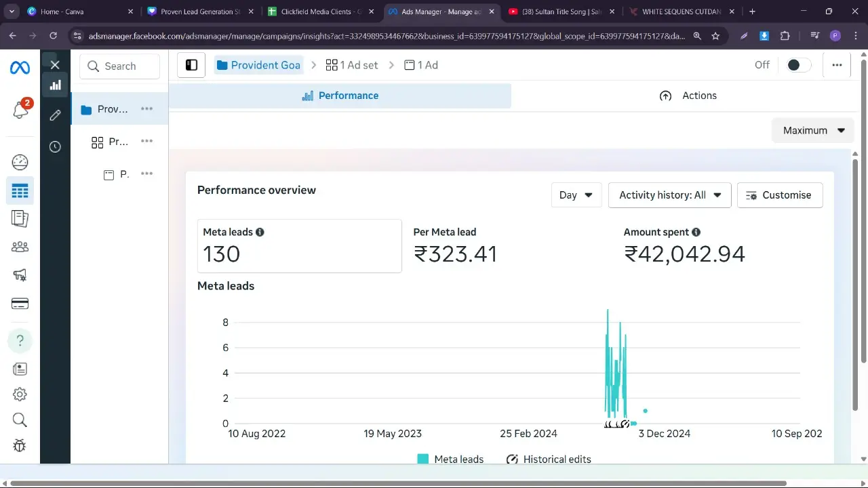
Task: Open the billing credit card icon
Action: [x=20, y=304]
